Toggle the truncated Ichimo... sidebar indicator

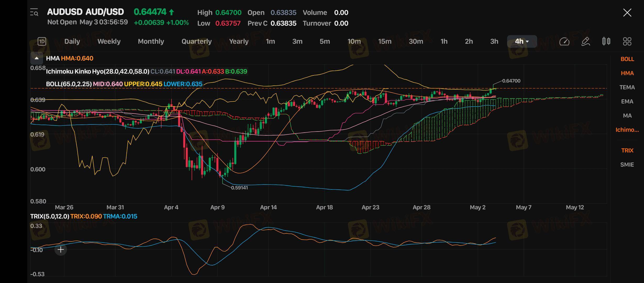click(627, 130)
